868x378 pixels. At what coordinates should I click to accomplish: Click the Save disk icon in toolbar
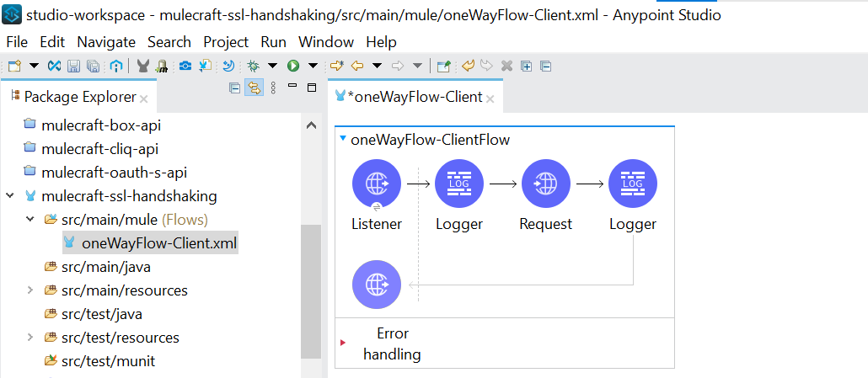pyautogui.click(x=73, y=66)
